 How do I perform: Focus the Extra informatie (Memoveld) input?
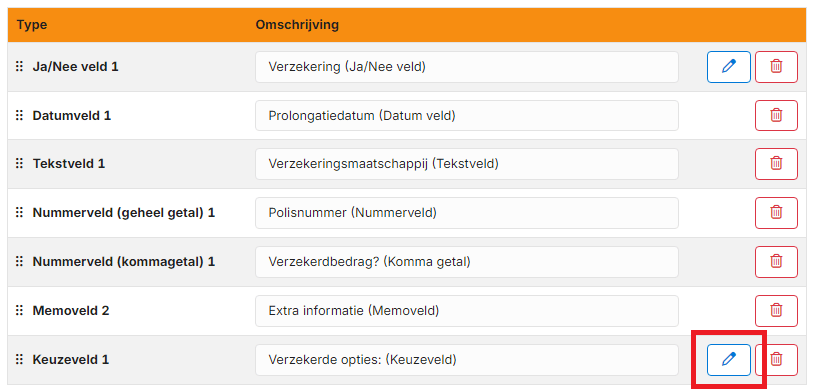[x=467, y=311]
